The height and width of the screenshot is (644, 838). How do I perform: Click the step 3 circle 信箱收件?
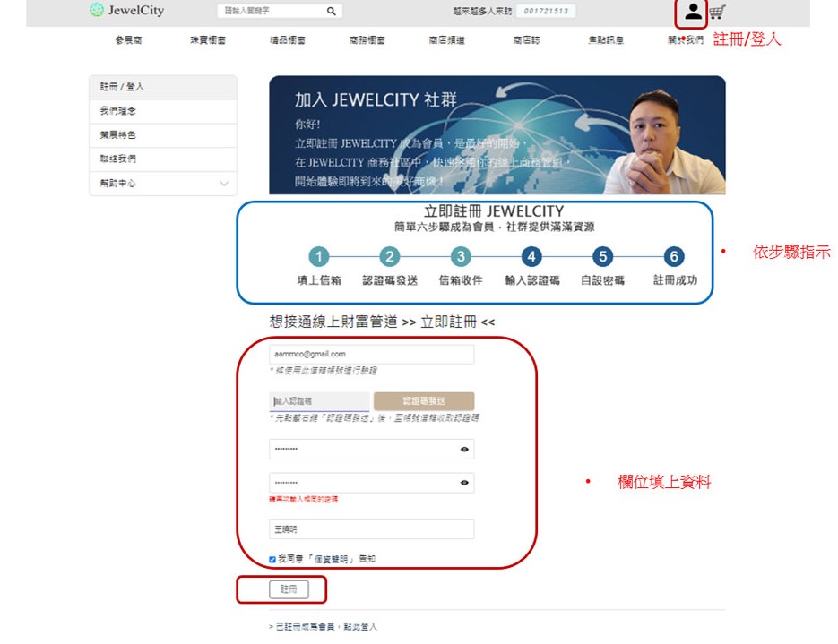pyautogui.click(x=461, y=257)
